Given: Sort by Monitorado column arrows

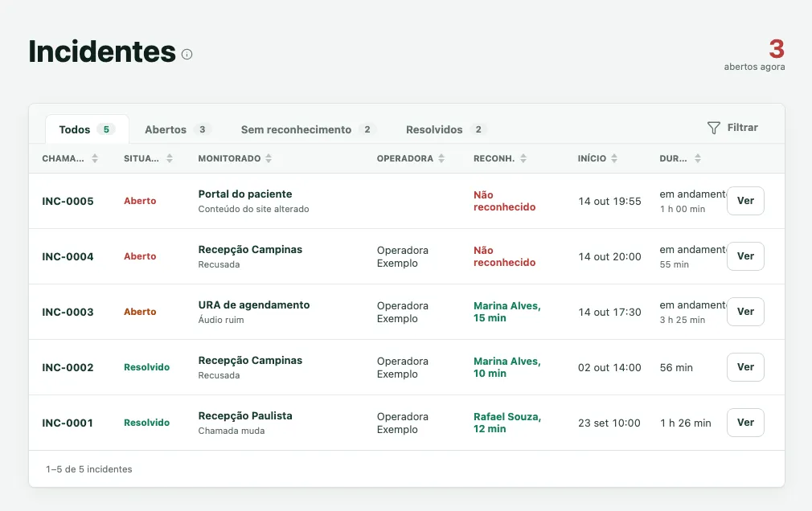Looking at the screenshot, I should point(269,158).
